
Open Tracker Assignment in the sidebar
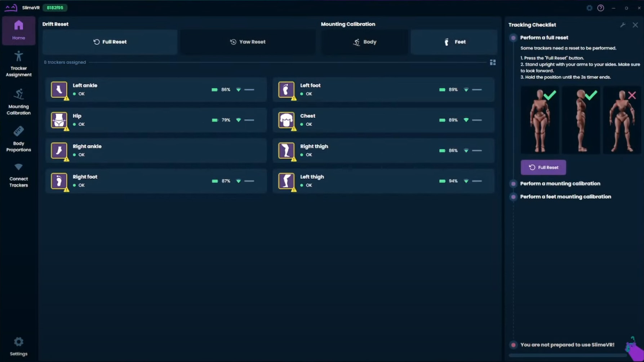click(x=19, y=64)
